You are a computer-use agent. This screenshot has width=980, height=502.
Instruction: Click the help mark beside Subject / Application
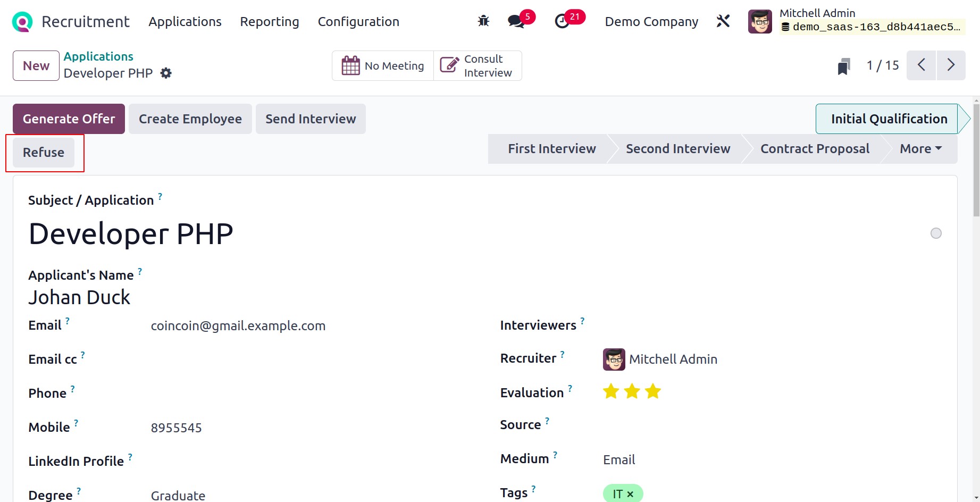click(x=160, y=196)
